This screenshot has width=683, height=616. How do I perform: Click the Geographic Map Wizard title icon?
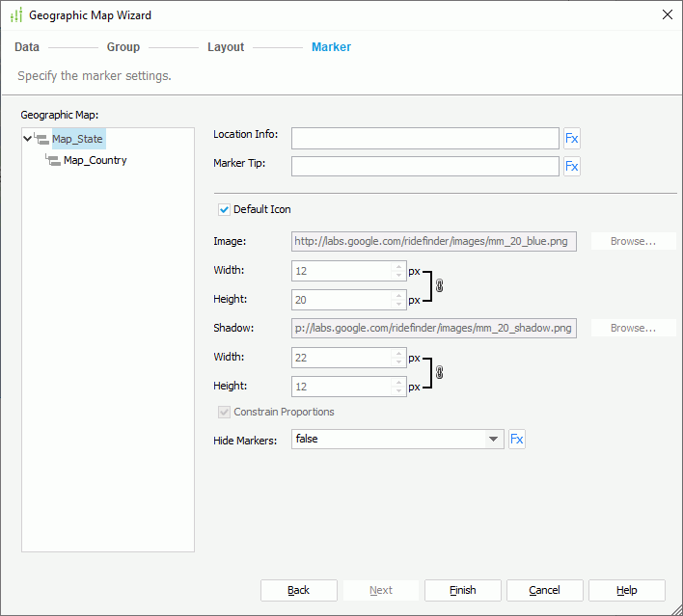(15, 15)
